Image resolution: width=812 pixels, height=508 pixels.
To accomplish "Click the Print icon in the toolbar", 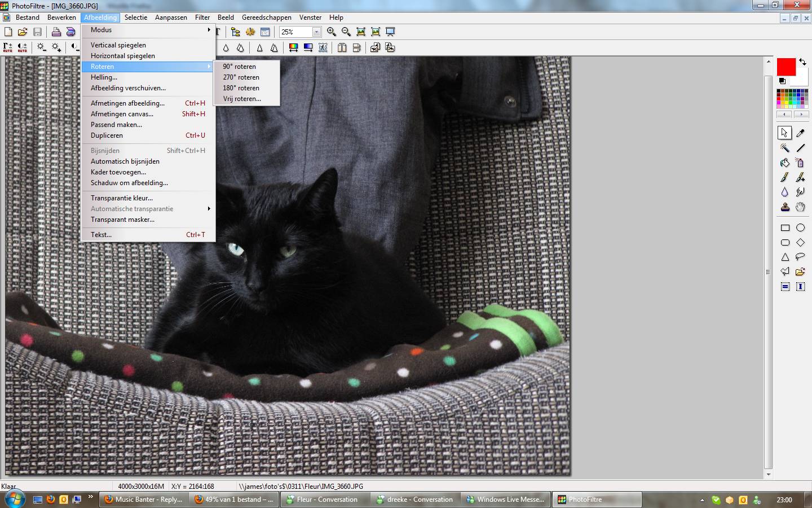I will pos(56,32).
